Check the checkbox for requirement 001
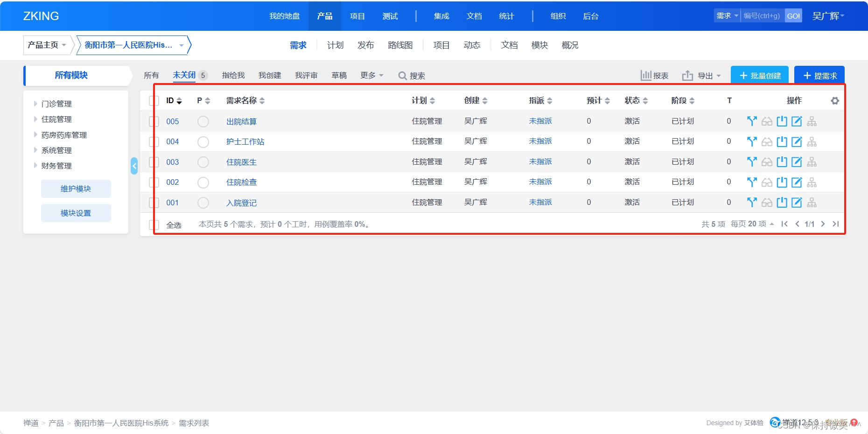Viewport: 868px width, 434px height. coord(154,203)
